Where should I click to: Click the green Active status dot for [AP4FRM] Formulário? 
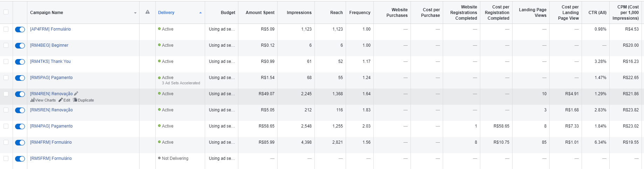[160, 29]
